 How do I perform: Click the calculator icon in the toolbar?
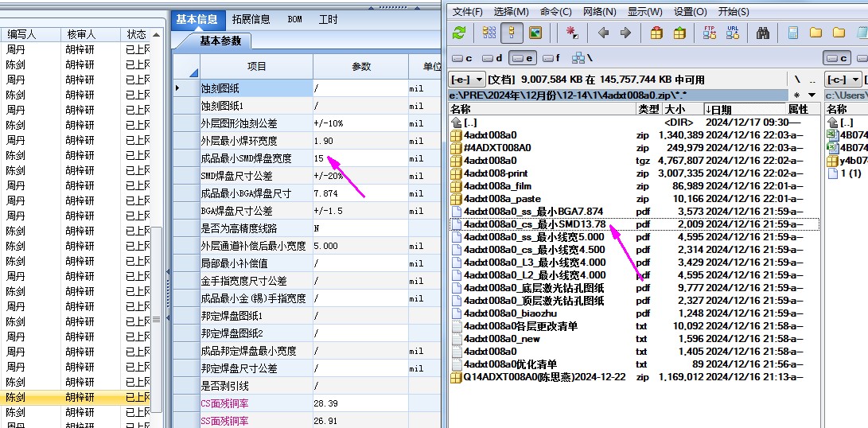pos(792,33)
